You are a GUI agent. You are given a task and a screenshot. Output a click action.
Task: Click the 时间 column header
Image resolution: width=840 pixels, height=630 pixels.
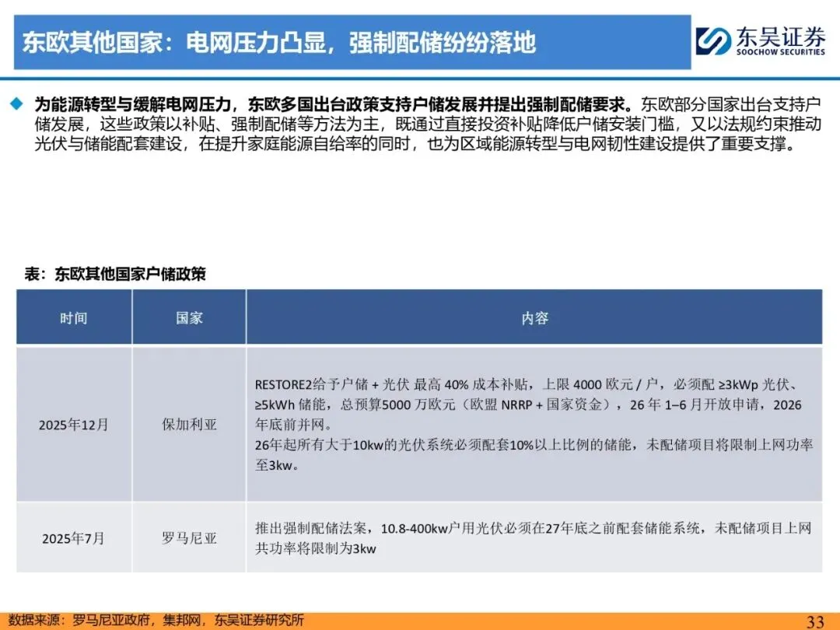pos(74,318)
